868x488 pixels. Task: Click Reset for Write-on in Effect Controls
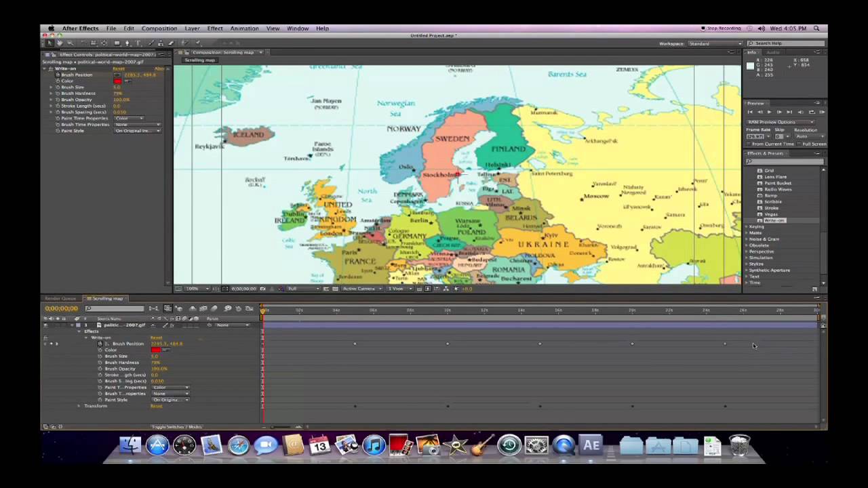click(119, 68)
